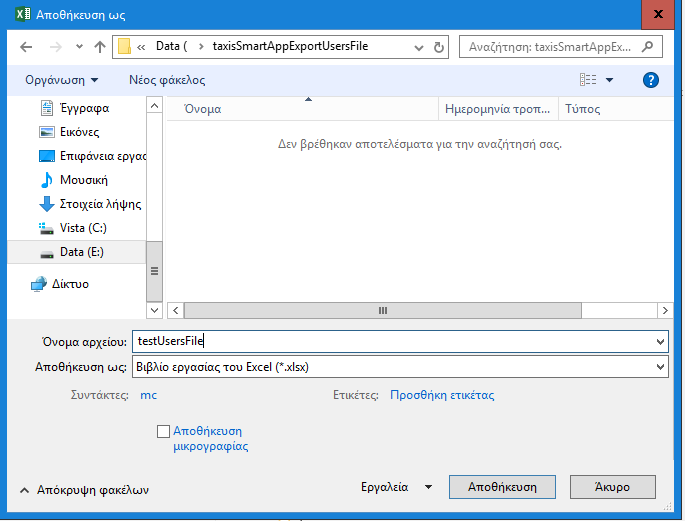
Task: Open the help question mark icon
Action: [651, 80]
